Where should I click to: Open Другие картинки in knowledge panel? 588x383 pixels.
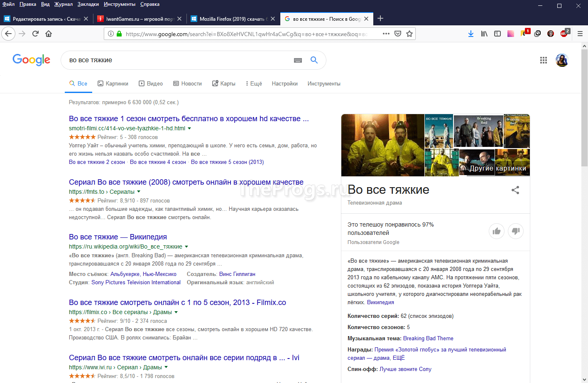[x=498, y=168]
